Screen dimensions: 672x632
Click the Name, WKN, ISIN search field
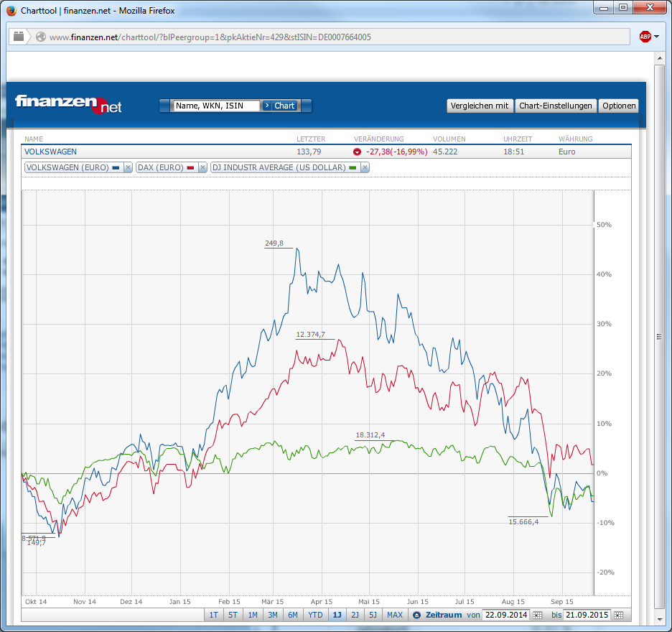tap(215, 106)
